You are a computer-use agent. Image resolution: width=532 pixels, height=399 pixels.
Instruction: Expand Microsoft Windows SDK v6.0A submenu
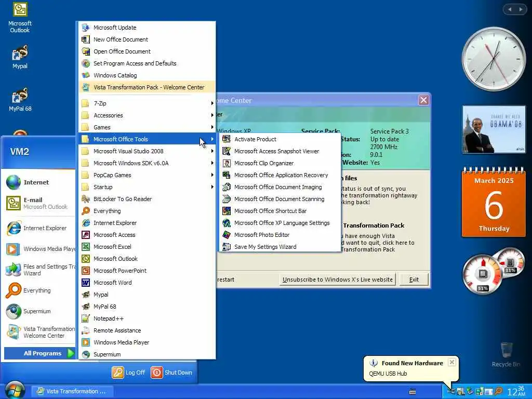tap(147, 163)
